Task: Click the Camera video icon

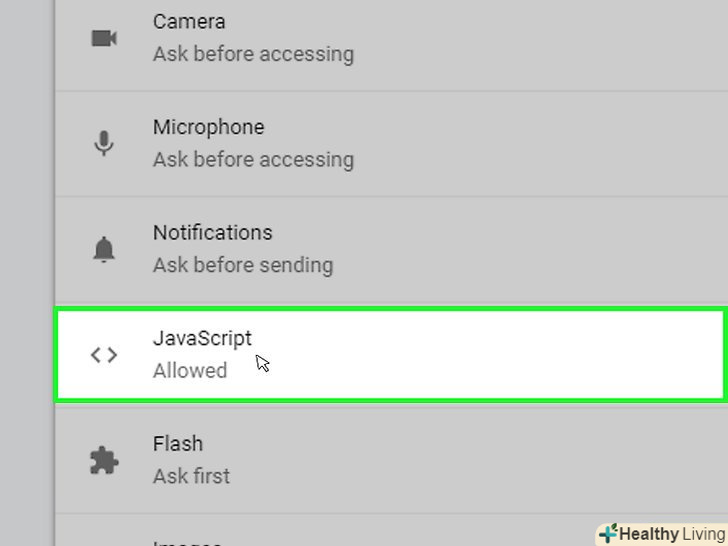Action: (104, 38)
